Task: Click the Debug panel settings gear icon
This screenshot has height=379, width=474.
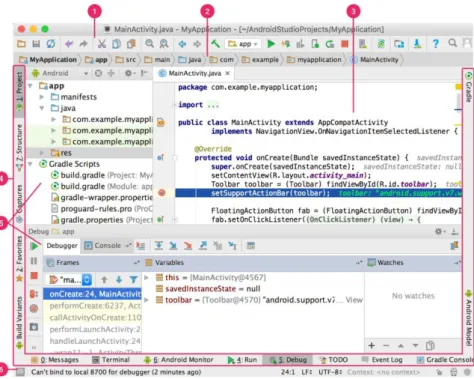Action: [x=439, y=231]
